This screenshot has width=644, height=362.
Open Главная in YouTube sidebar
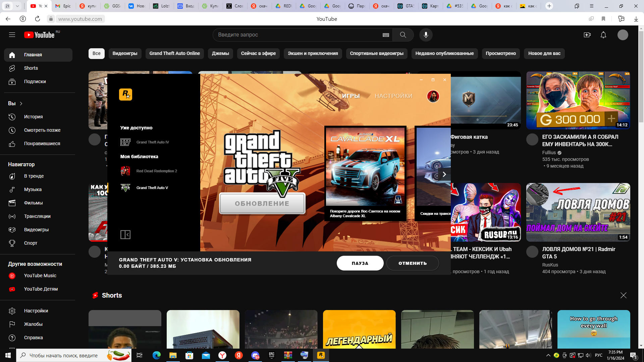[38, 55]
